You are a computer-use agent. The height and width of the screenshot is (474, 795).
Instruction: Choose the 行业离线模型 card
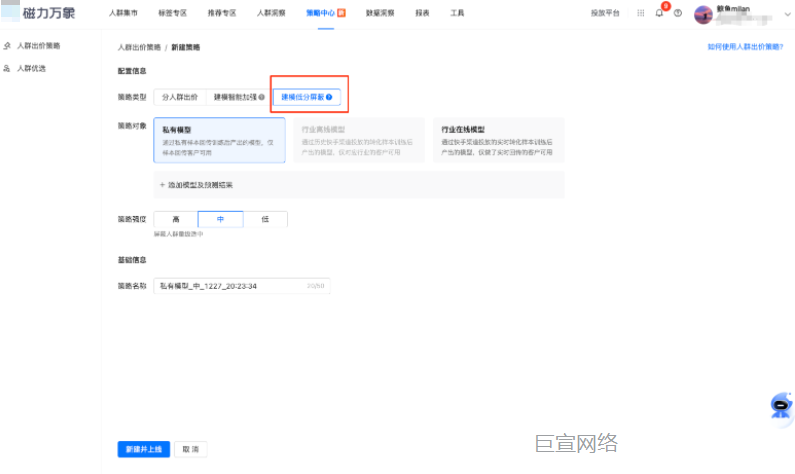[x=359, y=140]
